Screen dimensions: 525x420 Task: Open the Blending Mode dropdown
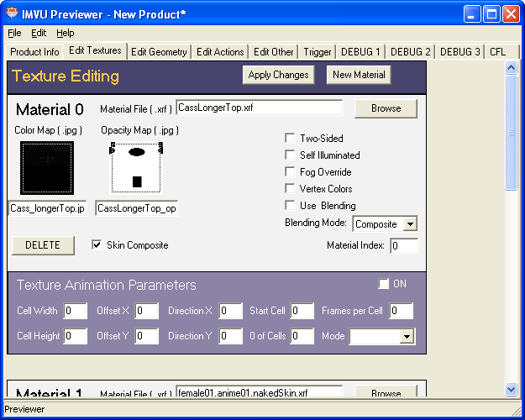(409, 224)
